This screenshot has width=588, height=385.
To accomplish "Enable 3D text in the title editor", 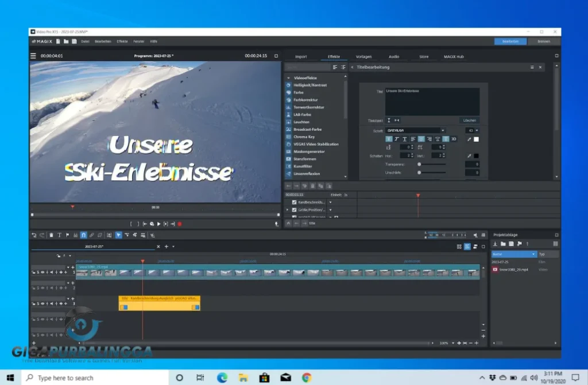I will click(x=454, y=139).
